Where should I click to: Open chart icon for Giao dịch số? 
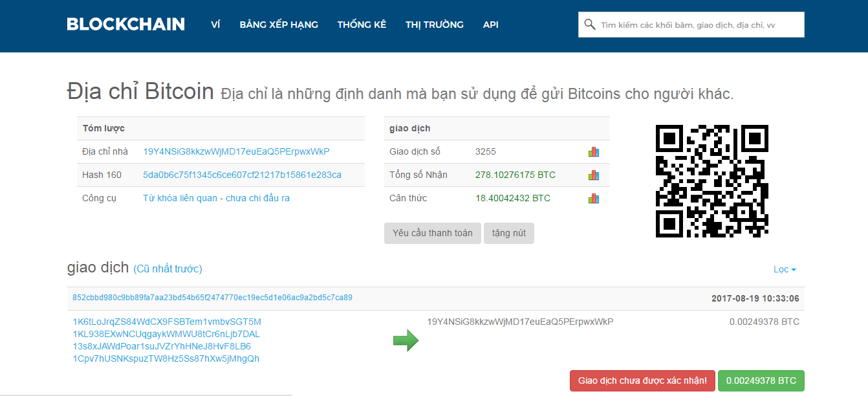(594, 151)
